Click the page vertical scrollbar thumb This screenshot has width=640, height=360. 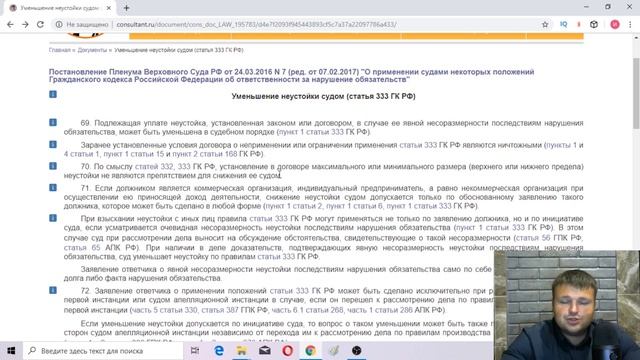pos(636,94)
